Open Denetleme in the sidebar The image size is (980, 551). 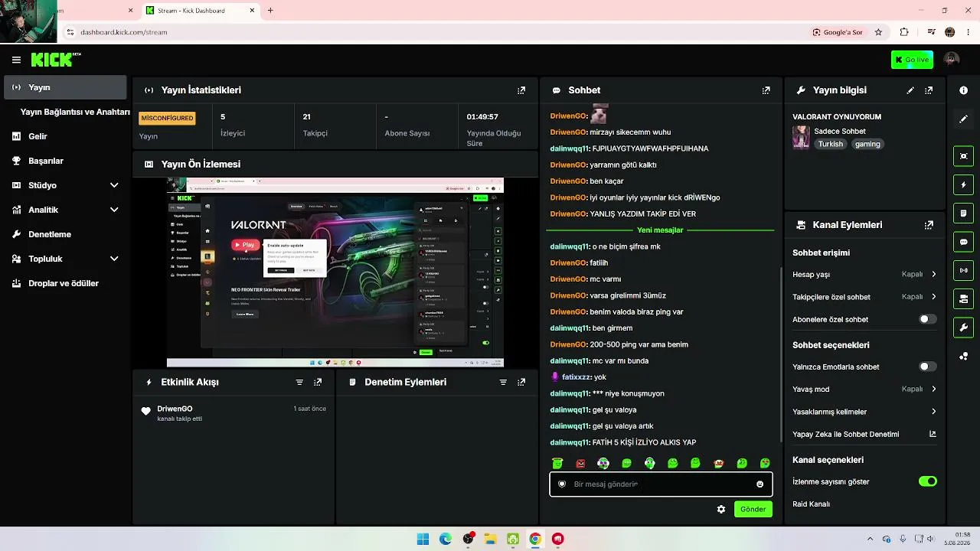pos(65,234)
